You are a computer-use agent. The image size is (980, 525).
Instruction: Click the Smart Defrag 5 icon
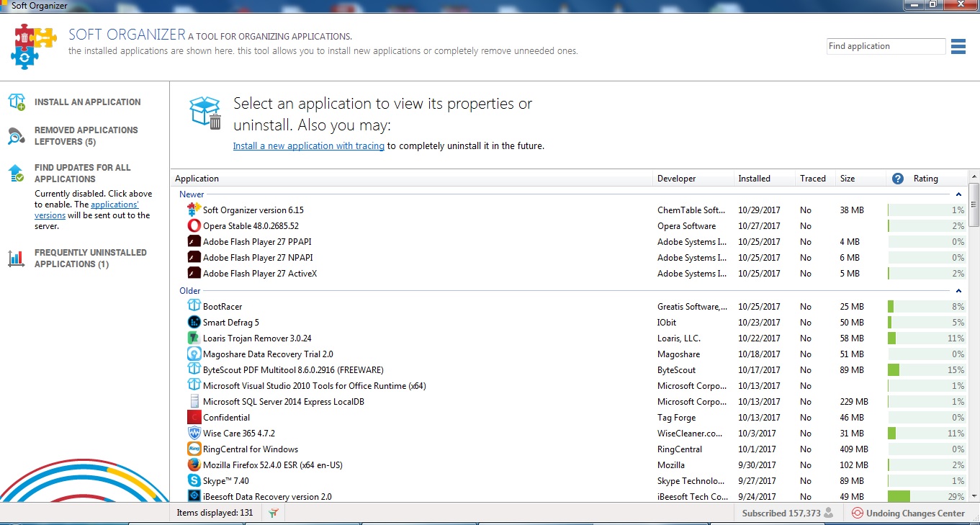194,323
